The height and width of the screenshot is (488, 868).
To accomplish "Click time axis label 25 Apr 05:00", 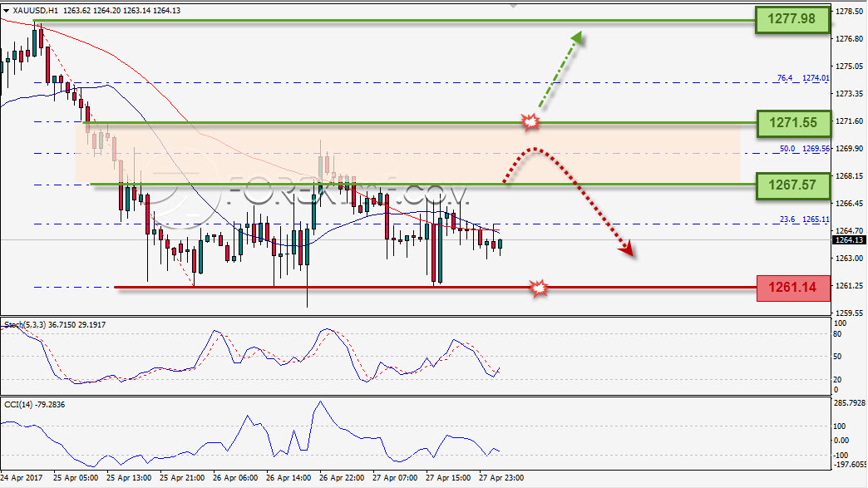I will (x=76, y=477).
